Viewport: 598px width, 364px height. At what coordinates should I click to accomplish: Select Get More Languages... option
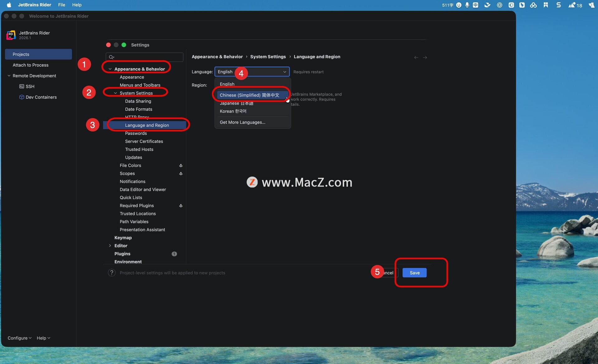[x=242, y=122]
